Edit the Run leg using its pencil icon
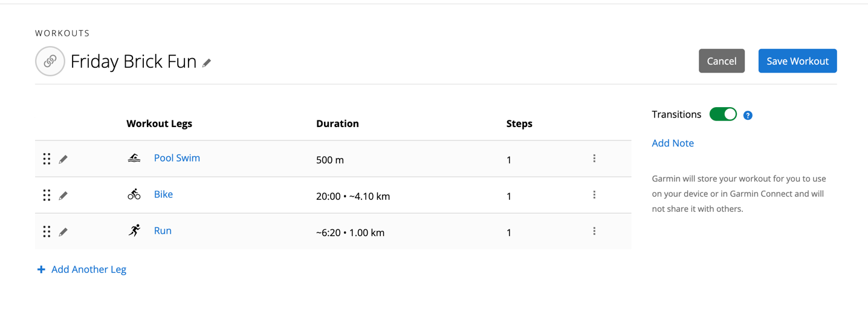Image resolution: width=868 pixels, height=322 pixels. [x=63, y=232]
